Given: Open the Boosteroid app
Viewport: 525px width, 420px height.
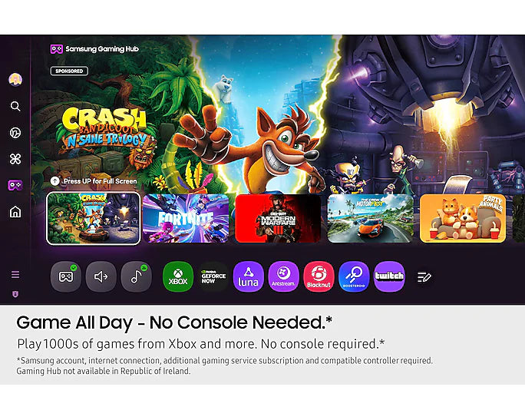Looking at the screenshot, I should click(354, 276).
